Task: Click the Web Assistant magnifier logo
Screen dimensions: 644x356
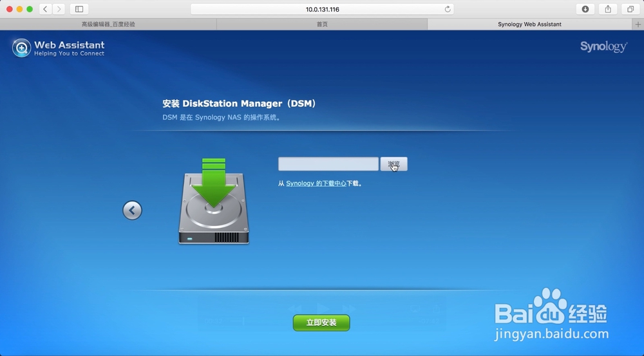Action: (21, 48)
